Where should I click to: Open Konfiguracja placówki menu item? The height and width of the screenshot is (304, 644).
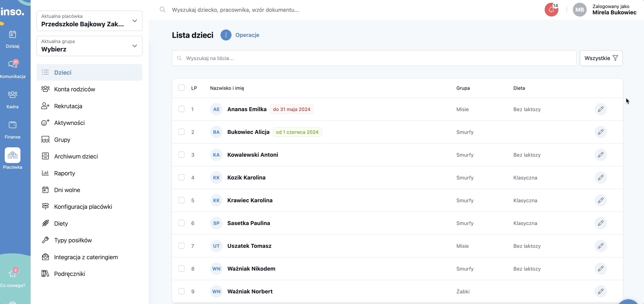coord(90,207)
